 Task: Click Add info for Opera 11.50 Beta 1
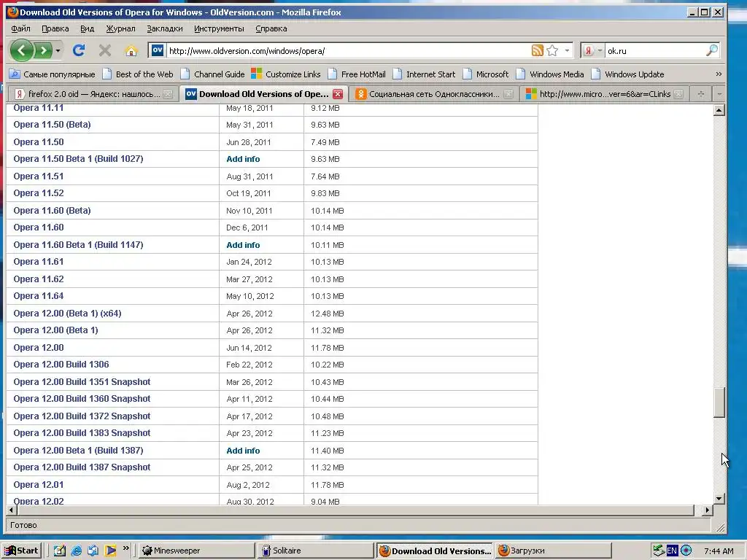243,159
